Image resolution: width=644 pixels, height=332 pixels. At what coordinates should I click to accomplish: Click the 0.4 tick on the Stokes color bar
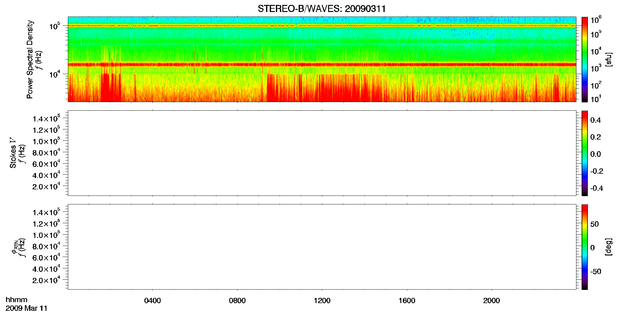pos(595,120)
